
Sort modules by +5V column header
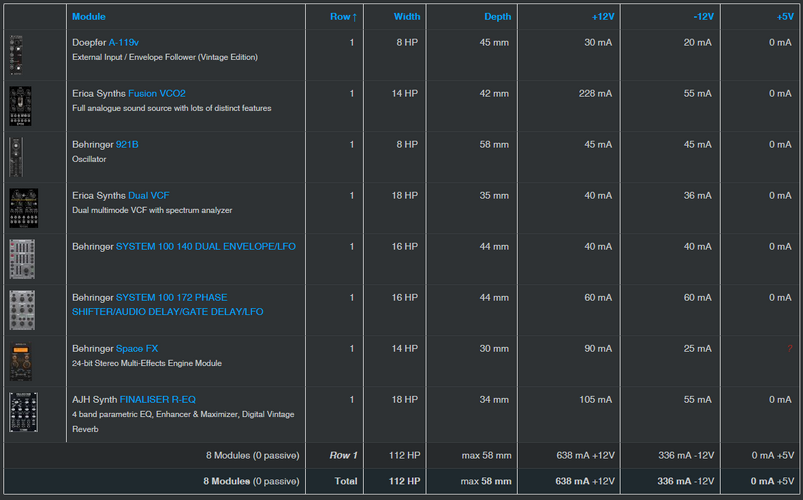[x=785, y=16]
